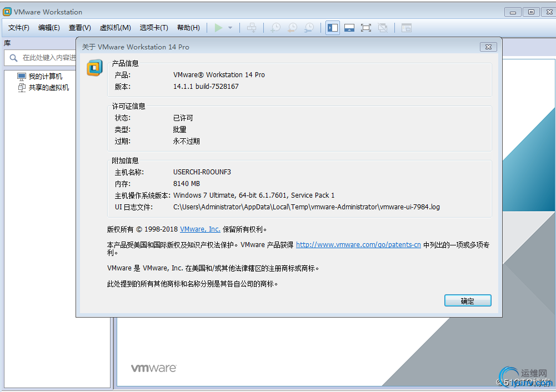Click license type 批量
This screenshot has height=392, width=556.
(180, 129)
